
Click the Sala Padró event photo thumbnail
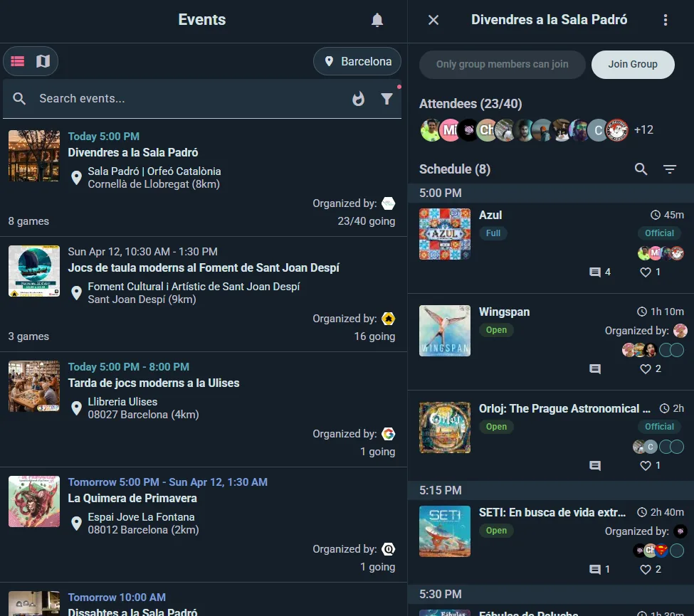coord(34,156)
